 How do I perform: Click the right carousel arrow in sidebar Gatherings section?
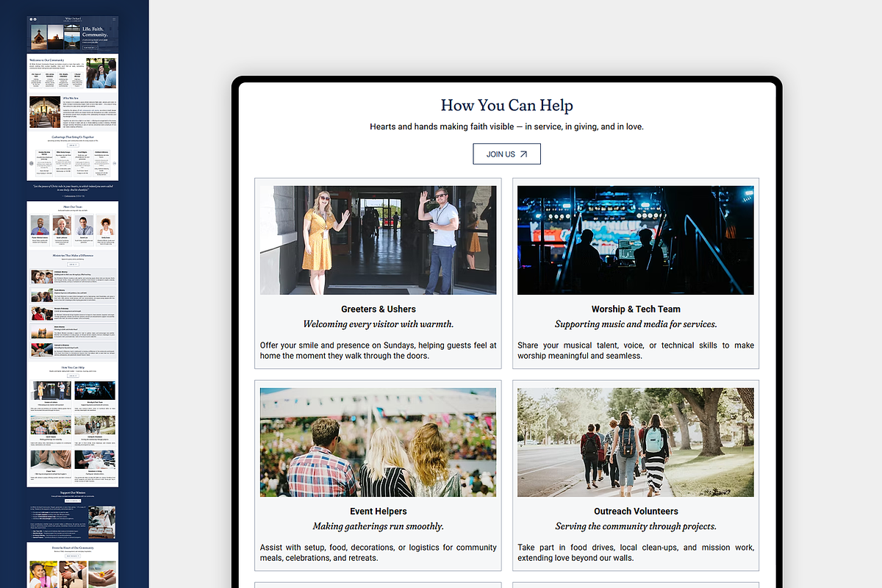point(114,163)
